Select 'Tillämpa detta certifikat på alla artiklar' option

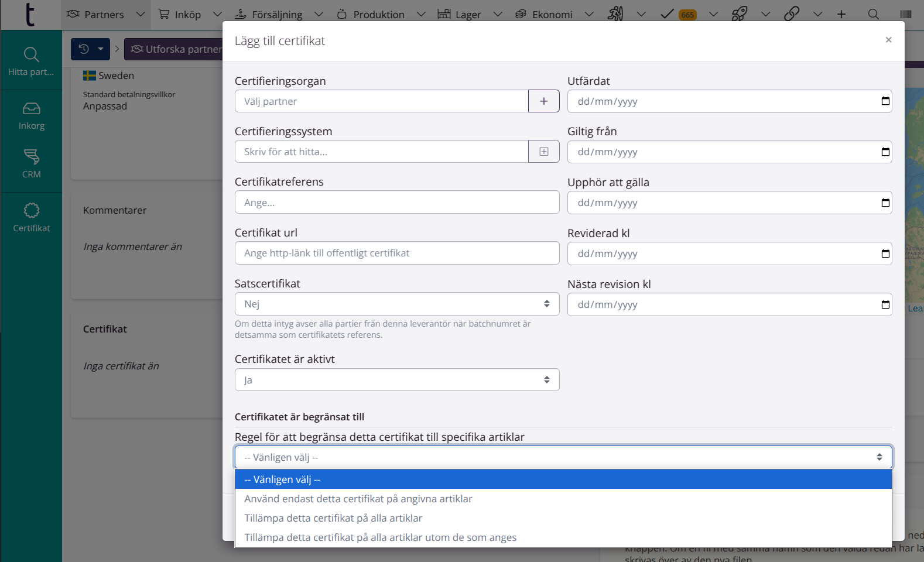(x=333, y=518)
